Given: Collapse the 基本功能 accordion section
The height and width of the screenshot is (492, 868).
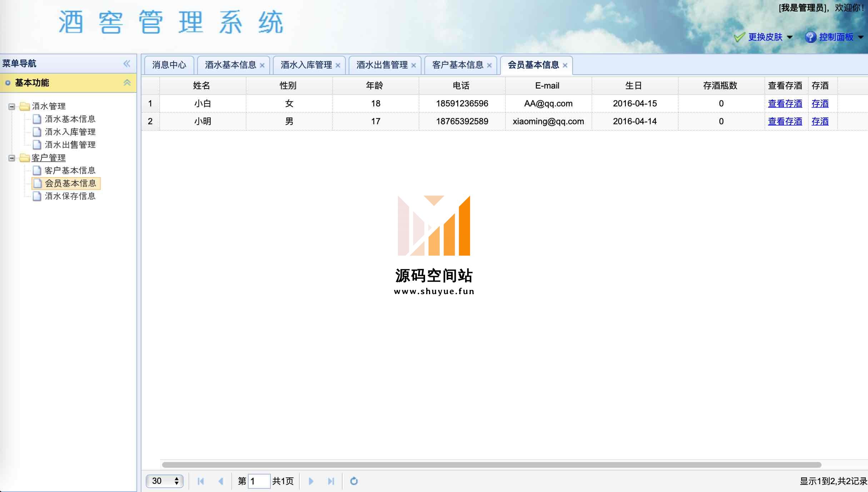Looking at the screenshot, I should pos(127,83).
